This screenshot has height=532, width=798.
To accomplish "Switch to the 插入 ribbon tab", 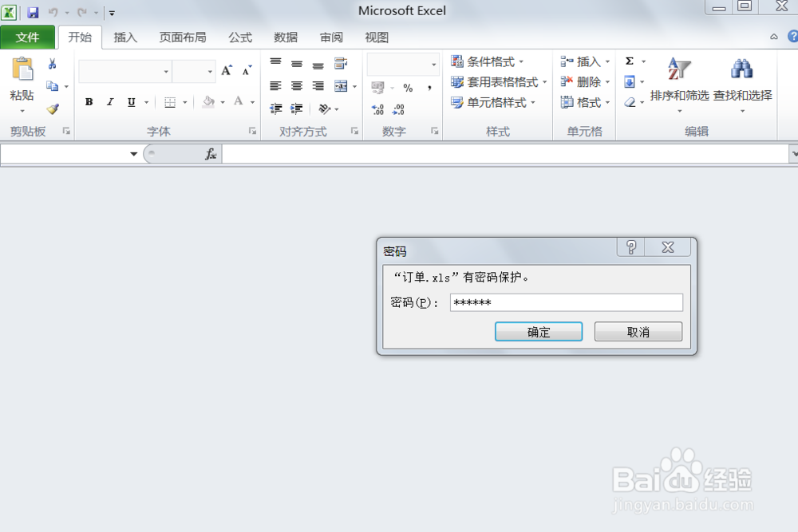I will pyautogui.click(x=125, y=37).
